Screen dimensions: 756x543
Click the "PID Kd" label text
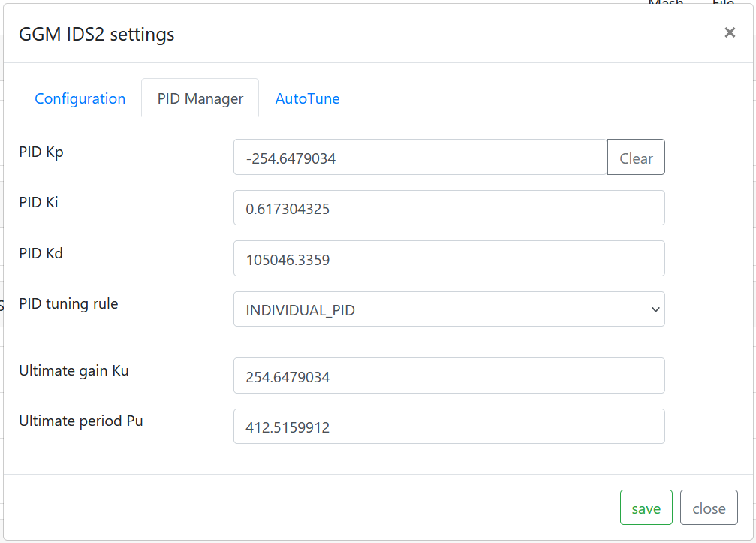(41, 253)
